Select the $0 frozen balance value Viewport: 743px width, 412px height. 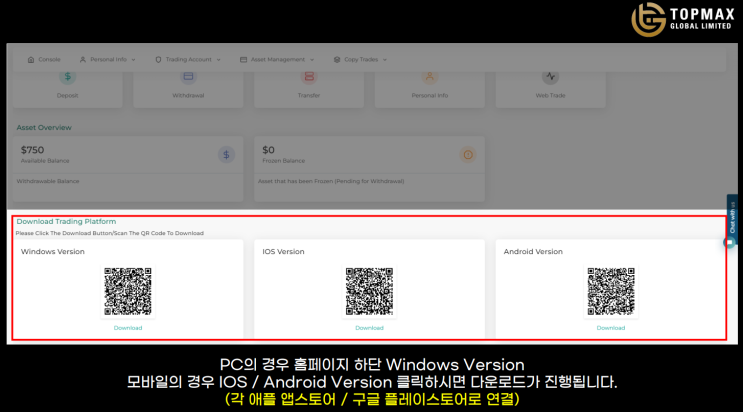coord(268,150)
